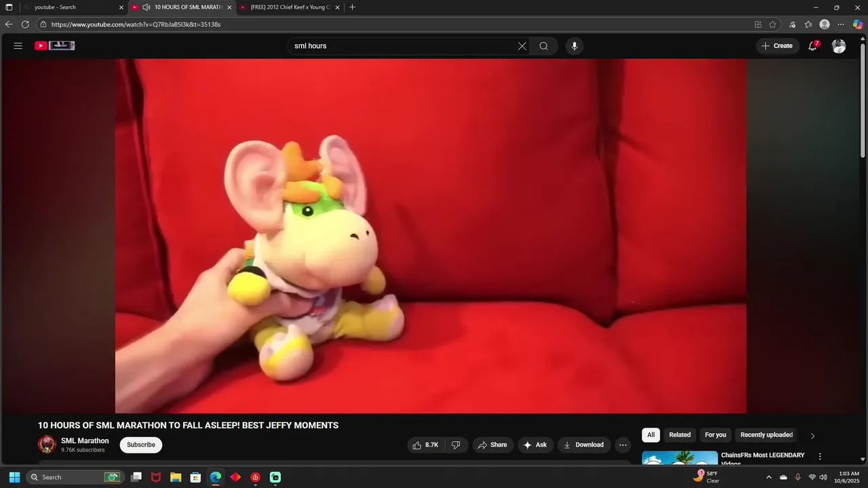Click the address bar URL

point(136,24)
